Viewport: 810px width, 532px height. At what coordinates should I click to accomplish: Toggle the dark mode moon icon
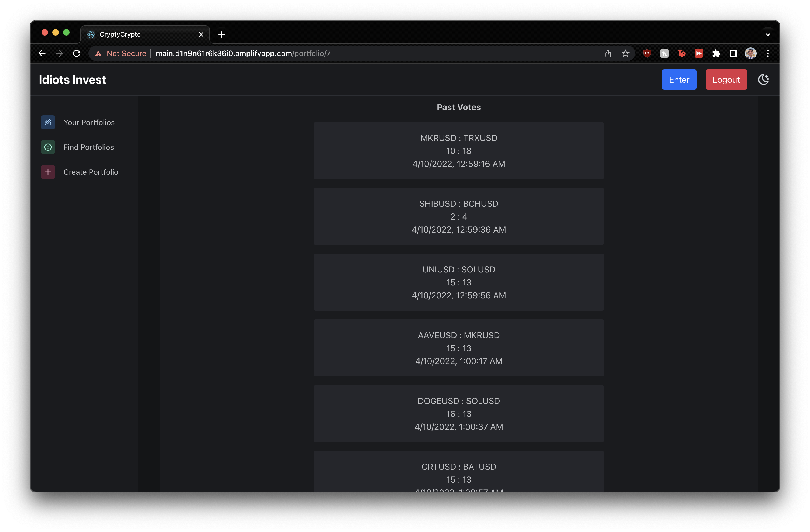point(763,80)
